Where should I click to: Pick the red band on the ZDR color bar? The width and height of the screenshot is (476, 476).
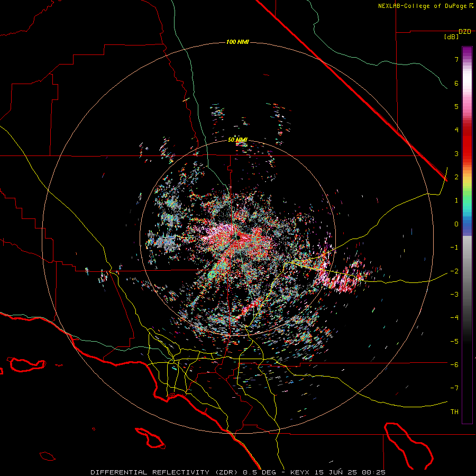pyautogui.click(x=467, y=143)
